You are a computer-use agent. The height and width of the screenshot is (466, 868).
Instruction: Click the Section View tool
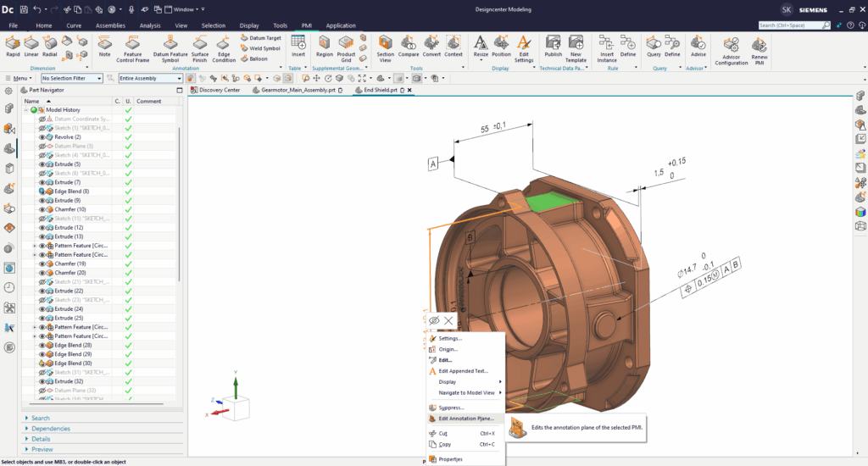click(x=386, y=44)
